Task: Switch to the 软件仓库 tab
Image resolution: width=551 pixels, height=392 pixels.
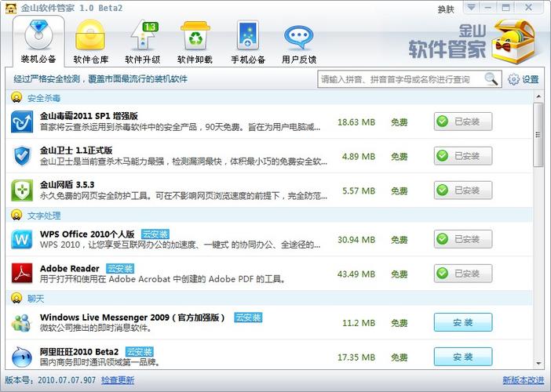Action: (91, 42)
